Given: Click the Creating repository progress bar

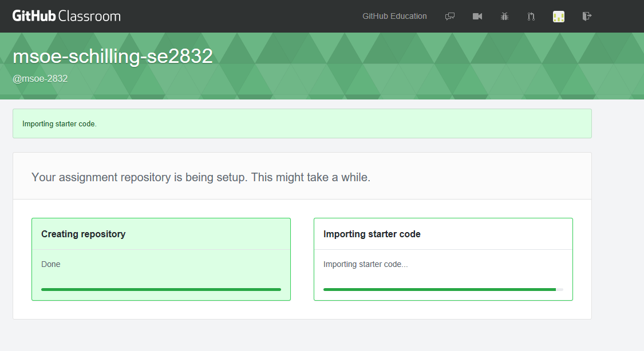Looking at the screenshot, I should point(161,289).
